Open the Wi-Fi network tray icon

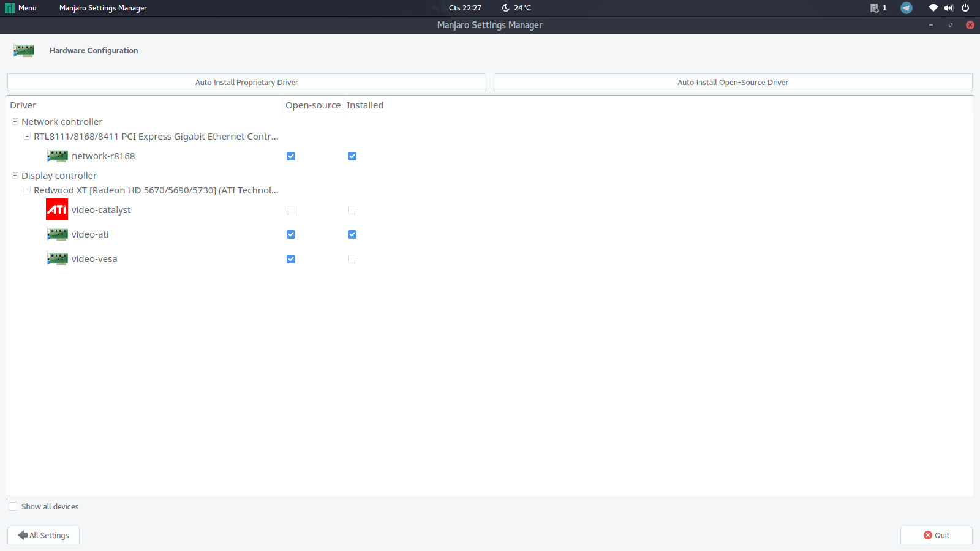(x=933, y=8)
